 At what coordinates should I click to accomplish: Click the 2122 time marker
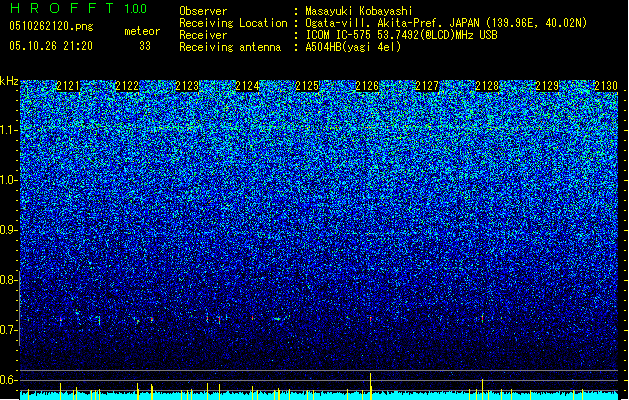click(128, 86)
